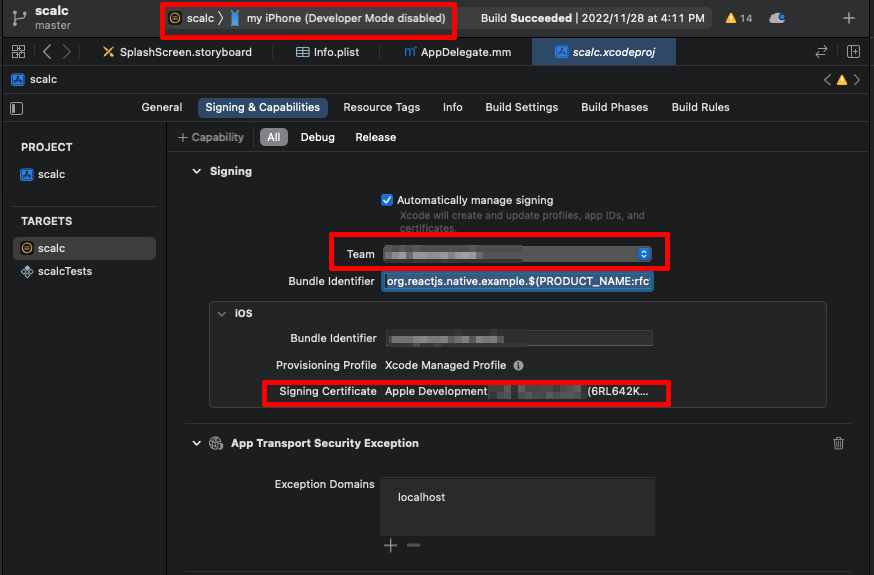Switch to AppDelegate.mm tab
874x575 pixels.
click(458, 52)
